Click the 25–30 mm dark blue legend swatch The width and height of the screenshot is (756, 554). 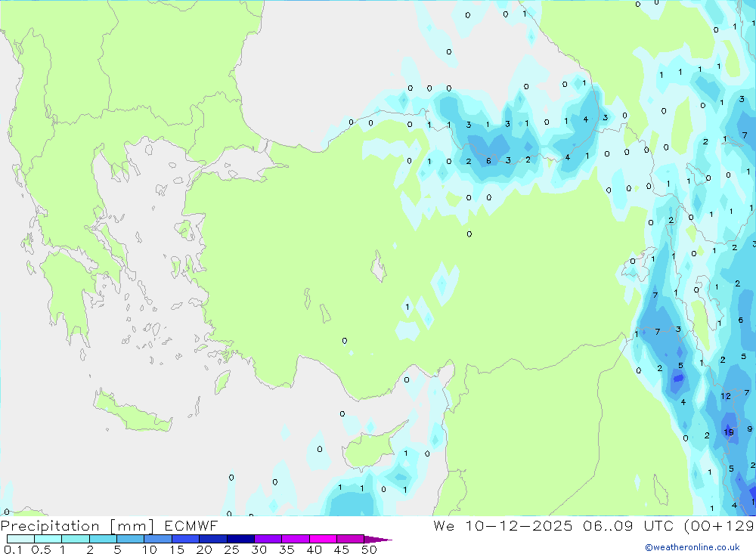point(240,539)
